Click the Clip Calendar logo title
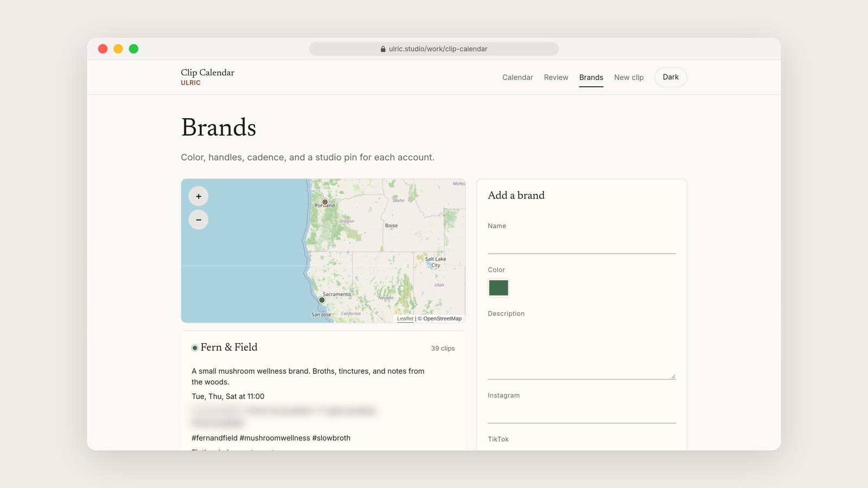Screen dimensions: 868x488 click(207, 73)
